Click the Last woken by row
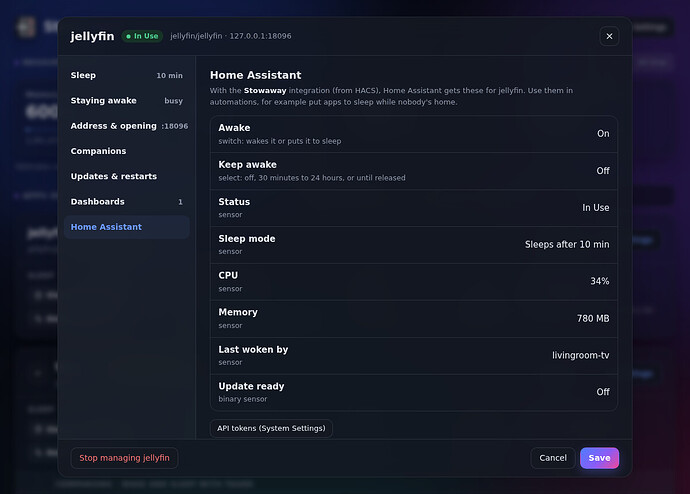Screen dimensions: 690x494 point(414,356)
